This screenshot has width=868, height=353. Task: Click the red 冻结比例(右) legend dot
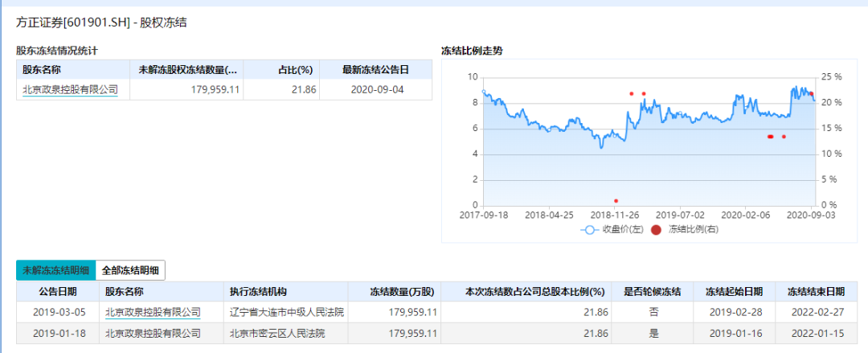pos(656,230)
